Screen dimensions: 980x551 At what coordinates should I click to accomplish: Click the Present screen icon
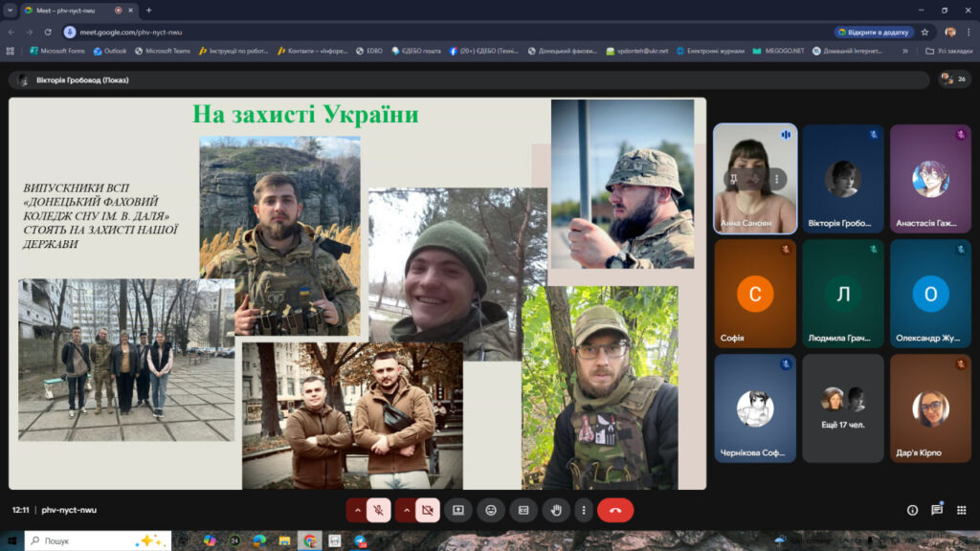458,510
